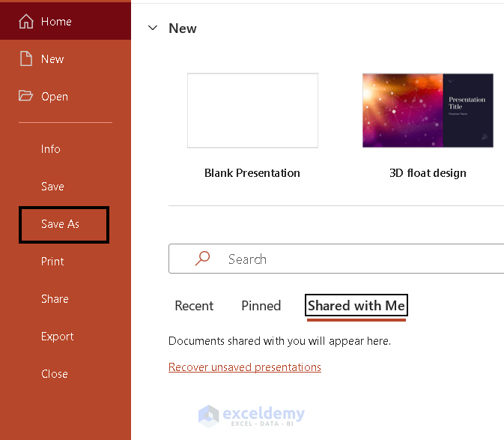Select Save in the backstage menu
Screen dimensions: 504x440
pyautogui.click(x=52, y=187)
